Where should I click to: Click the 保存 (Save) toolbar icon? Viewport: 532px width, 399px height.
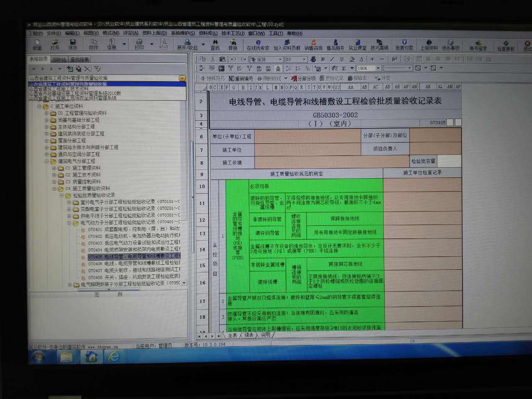click(x=73, y=44)
